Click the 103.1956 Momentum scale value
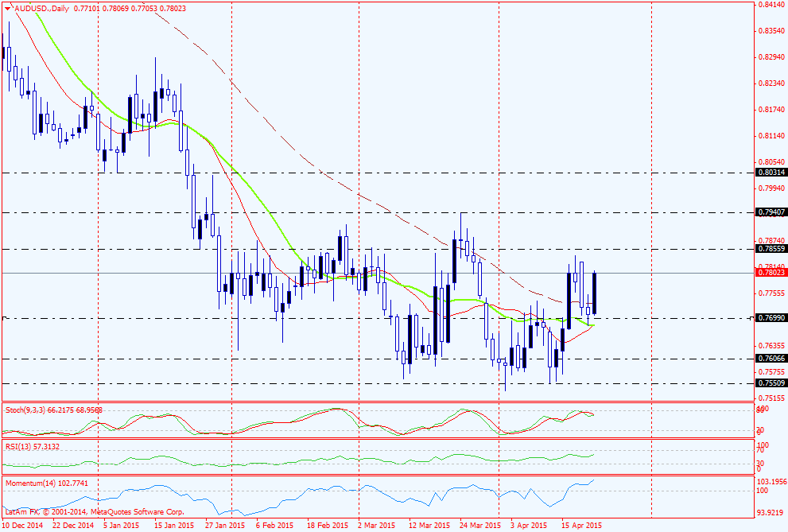Image resolution: width=788 pixels, height=532 pixels. [771, 483]
